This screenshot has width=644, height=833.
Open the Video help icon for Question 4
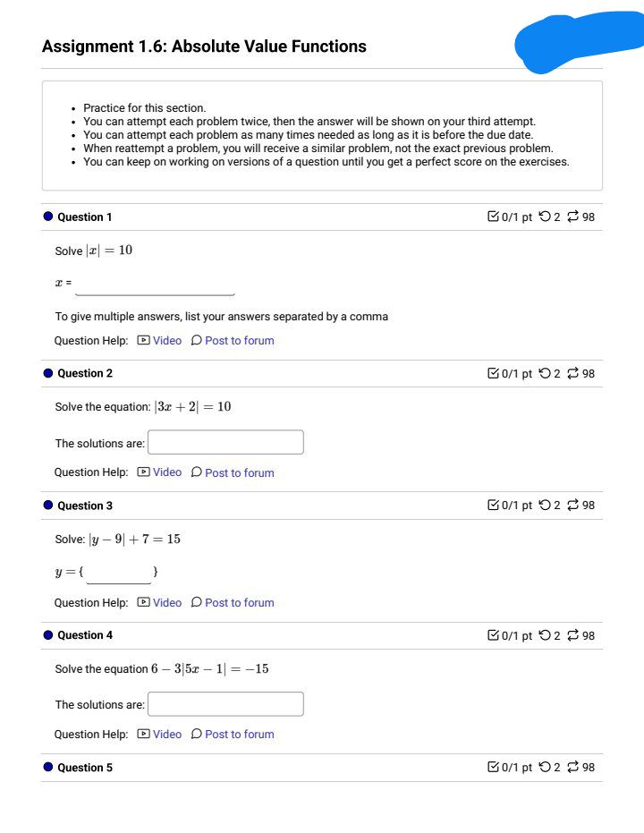tap(146, 734)
